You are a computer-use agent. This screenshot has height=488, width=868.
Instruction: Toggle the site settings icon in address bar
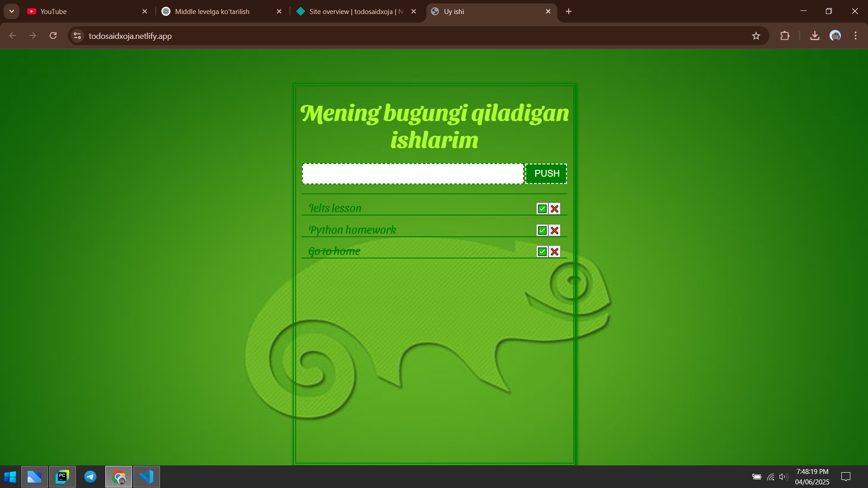(x=77, y=36)
